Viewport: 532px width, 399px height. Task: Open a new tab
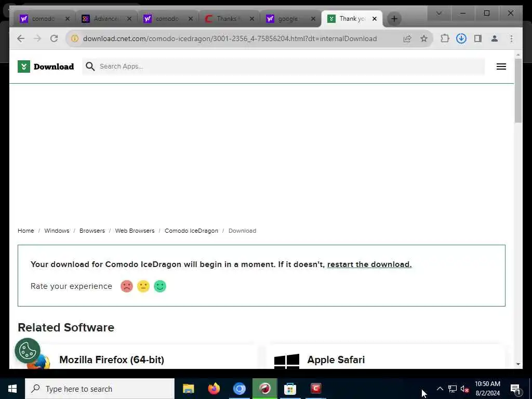click(394, 19)
